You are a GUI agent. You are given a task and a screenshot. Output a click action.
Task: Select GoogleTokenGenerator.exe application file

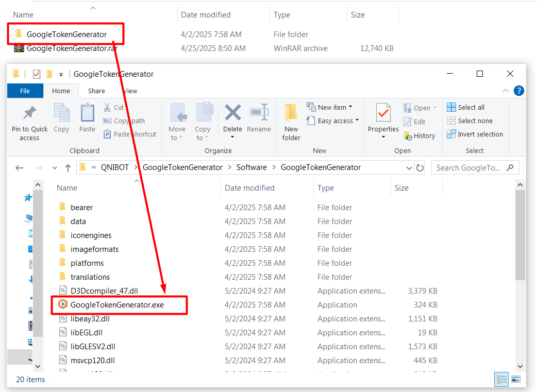(x=117, y=305)
